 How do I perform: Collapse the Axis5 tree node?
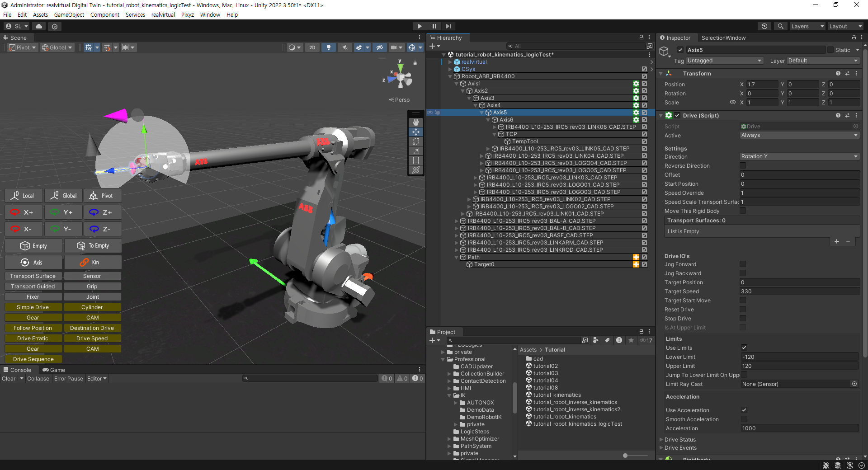pos(482,113)
